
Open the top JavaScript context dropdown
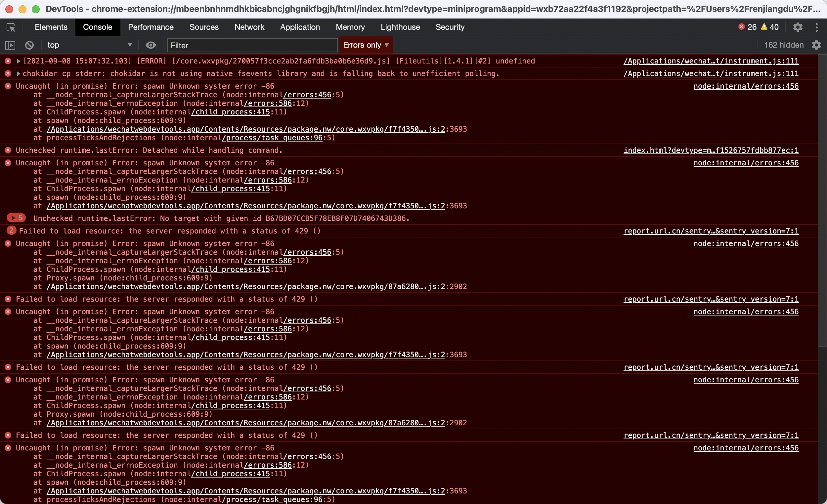click(x=89, y=45)
